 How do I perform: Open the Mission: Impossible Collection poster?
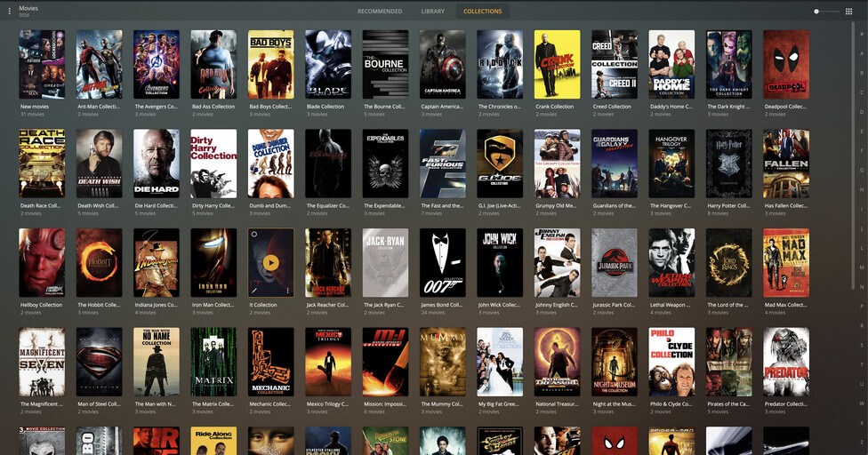point(385,362)
